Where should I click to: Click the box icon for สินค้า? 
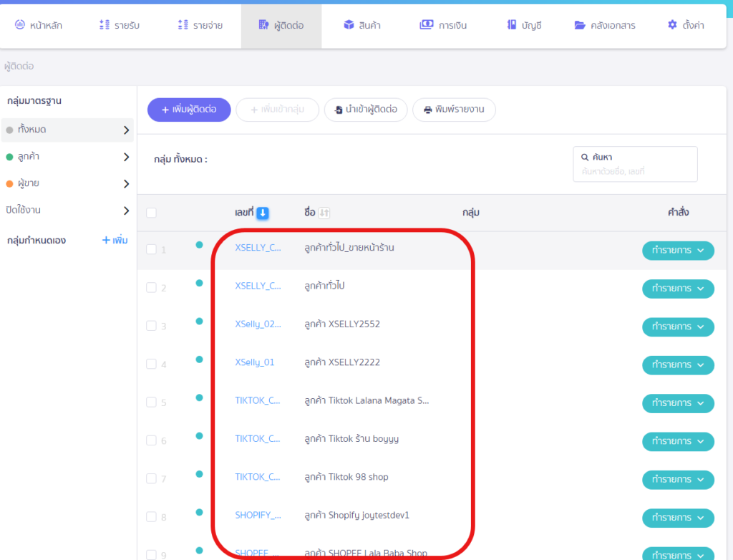(349, 25)
